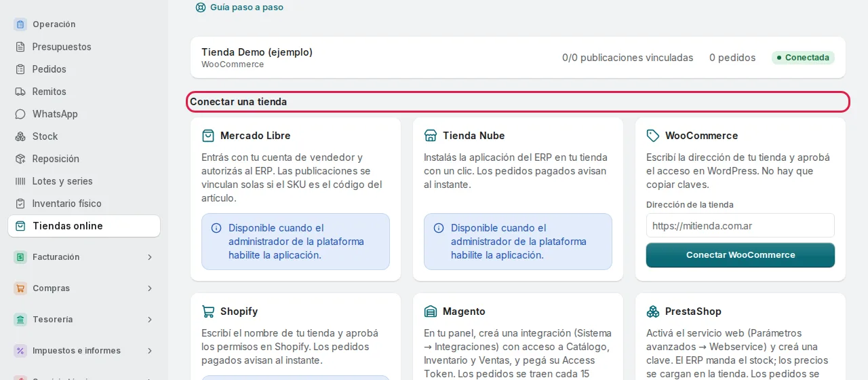Click the Tienda Nube card title
Image resolution: width=868 pixels, height=380 pixels.
pos(474,136)
